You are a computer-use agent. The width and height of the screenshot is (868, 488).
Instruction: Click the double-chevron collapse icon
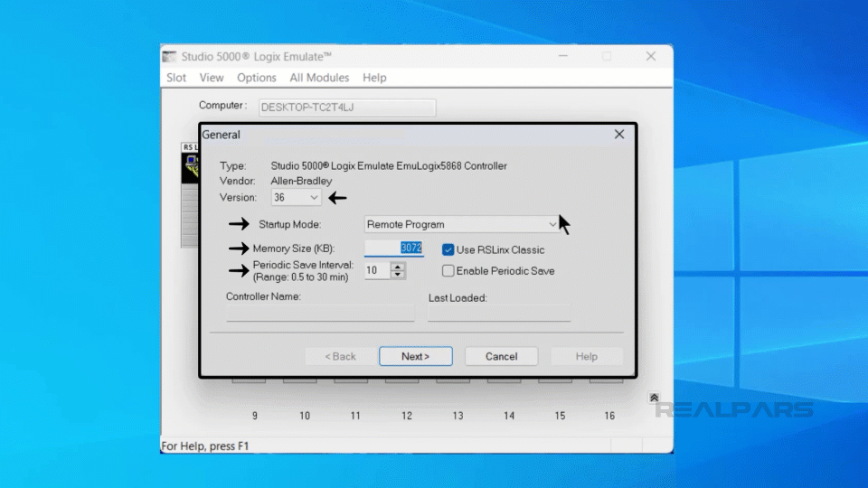point(654,398)
